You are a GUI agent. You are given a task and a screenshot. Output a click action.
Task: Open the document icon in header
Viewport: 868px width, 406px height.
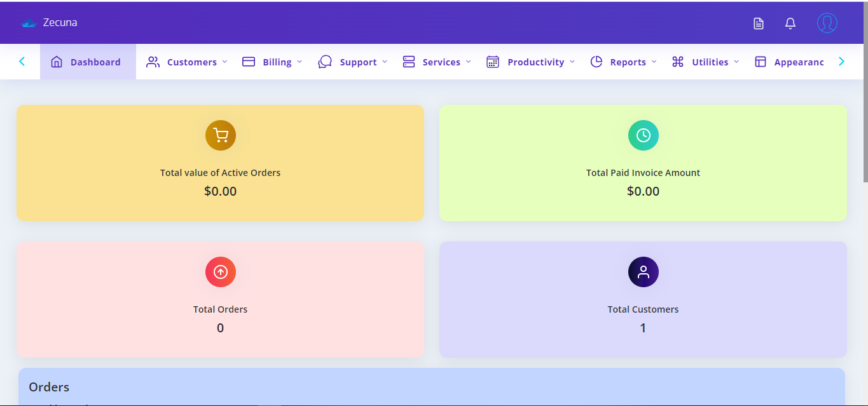[758, 24]
